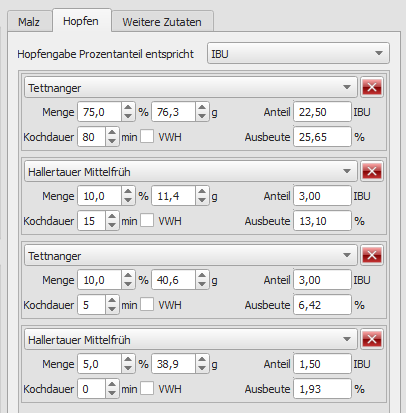Expand the first Tettnanger hop variety dropdown
This screenshot has width=406, height=413.
[x=191, y=88]
